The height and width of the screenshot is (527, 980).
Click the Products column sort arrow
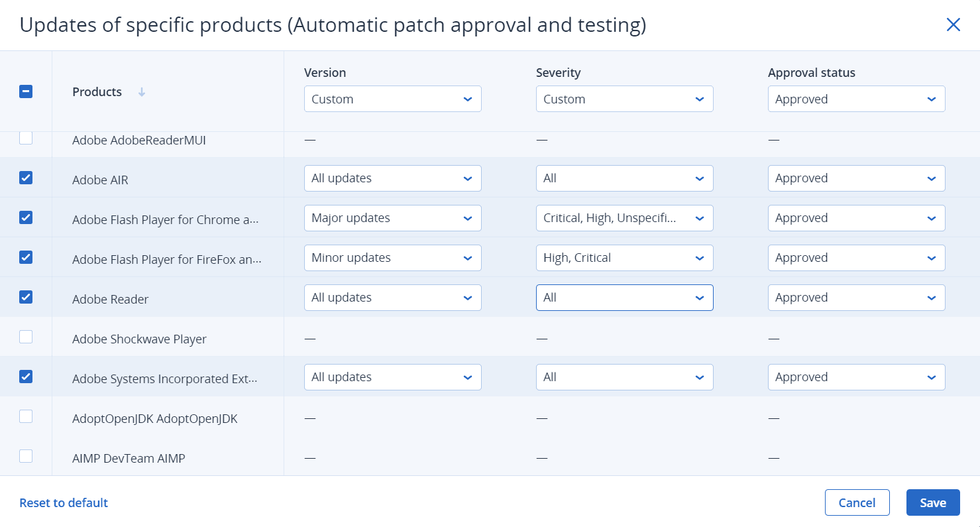point(141,92)
